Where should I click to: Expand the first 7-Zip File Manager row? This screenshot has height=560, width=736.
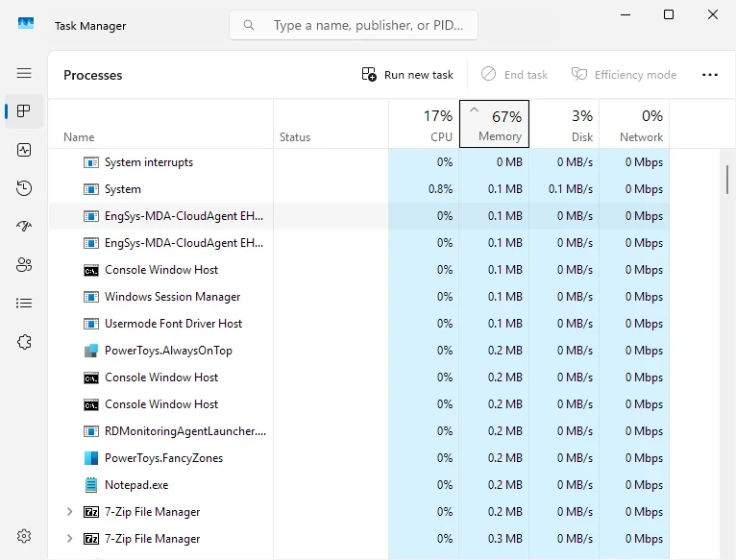pyautogui.click(x=69, y=512)
